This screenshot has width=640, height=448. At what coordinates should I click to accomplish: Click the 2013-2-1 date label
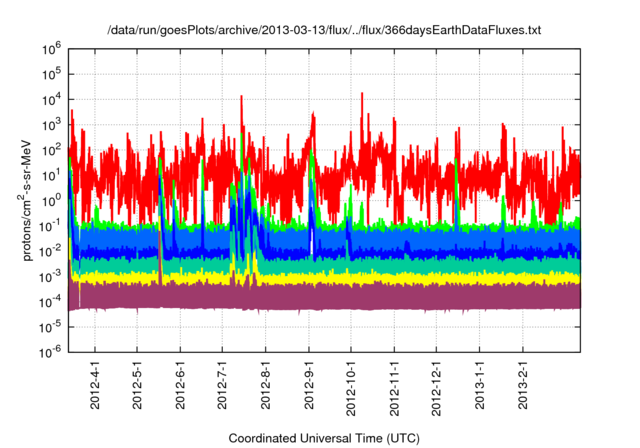tap(523, 385)
